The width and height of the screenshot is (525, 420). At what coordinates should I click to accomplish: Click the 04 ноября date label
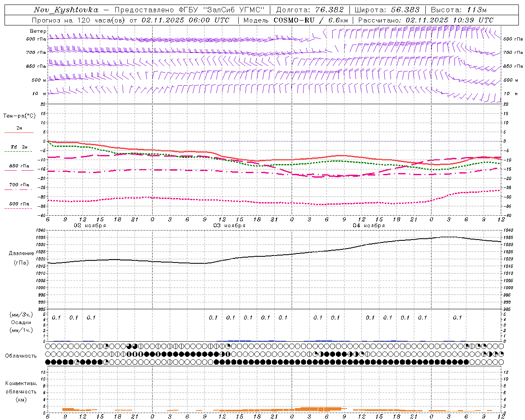tap(369, 226)
